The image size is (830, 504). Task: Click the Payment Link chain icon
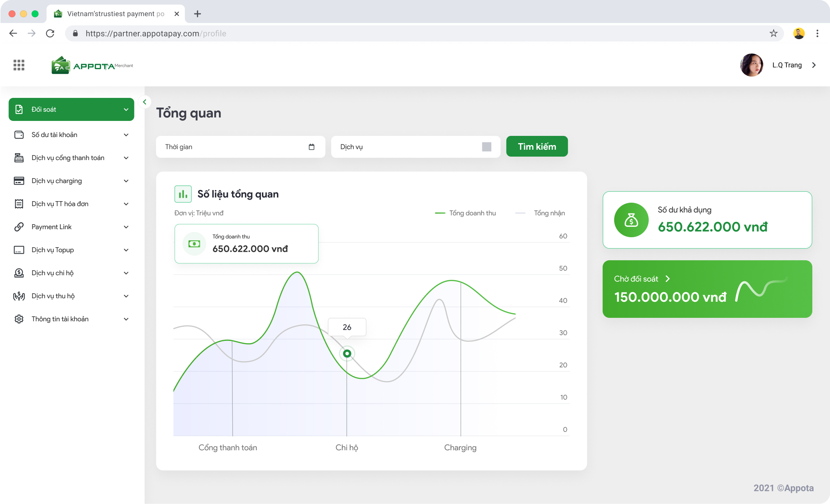pos(19,227)
